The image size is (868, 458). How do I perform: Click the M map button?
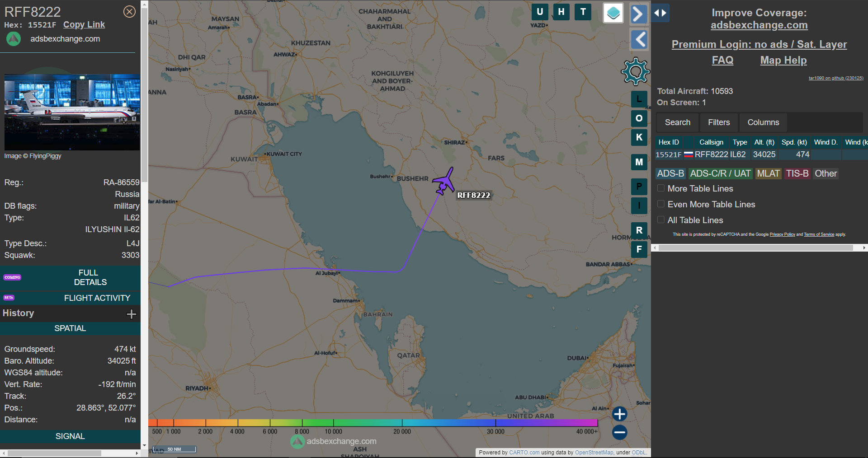[639, 162]
